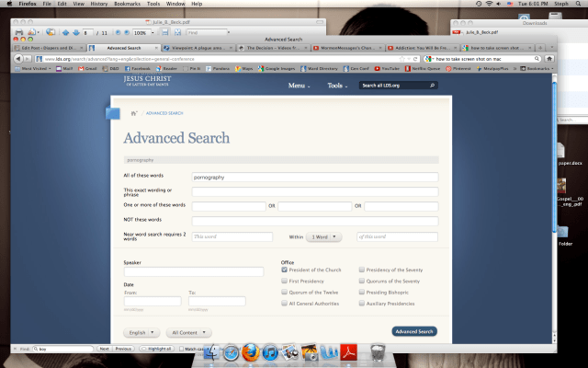Open iTunes from the dock

click(270, 352)
